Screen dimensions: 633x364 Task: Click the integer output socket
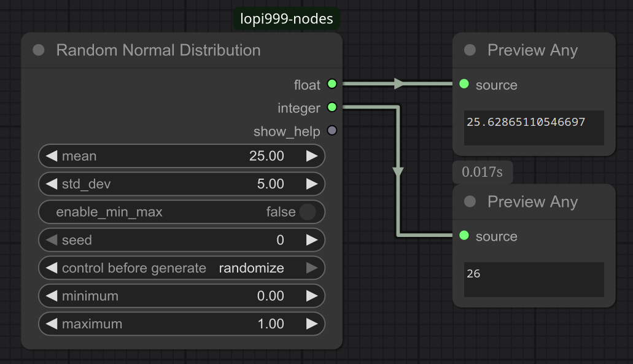coord(332,107)
